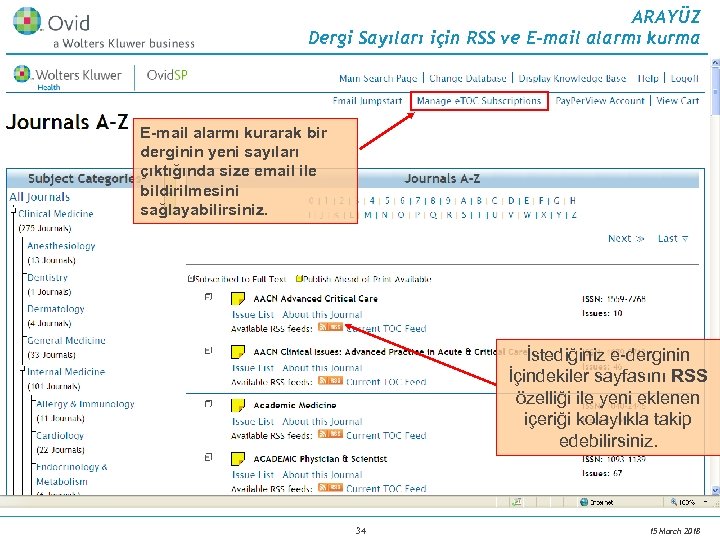Open Manage eTOC Subscriptions link

(x=479, y=101)
